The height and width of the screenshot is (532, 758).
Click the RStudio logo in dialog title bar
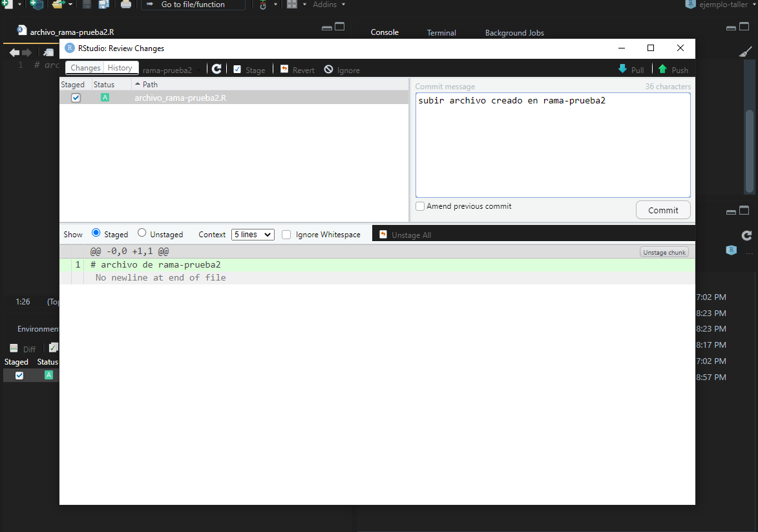[x=70, y=48]
